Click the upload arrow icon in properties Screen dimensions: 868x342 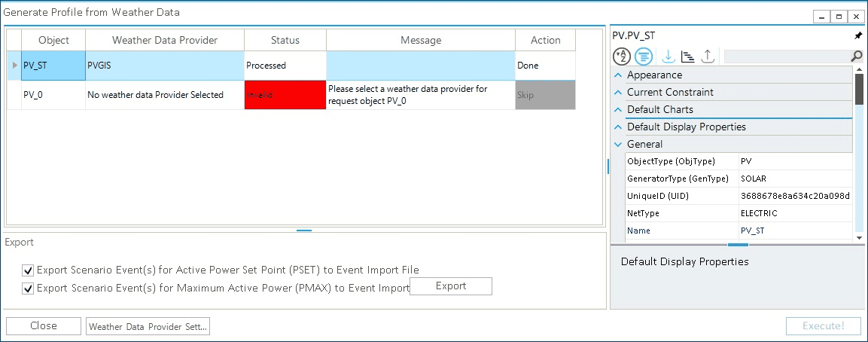708,56
